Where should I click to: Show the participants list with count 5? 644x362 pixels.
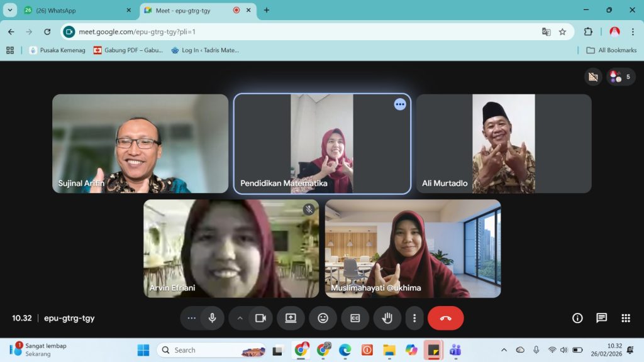coord(621,77)
